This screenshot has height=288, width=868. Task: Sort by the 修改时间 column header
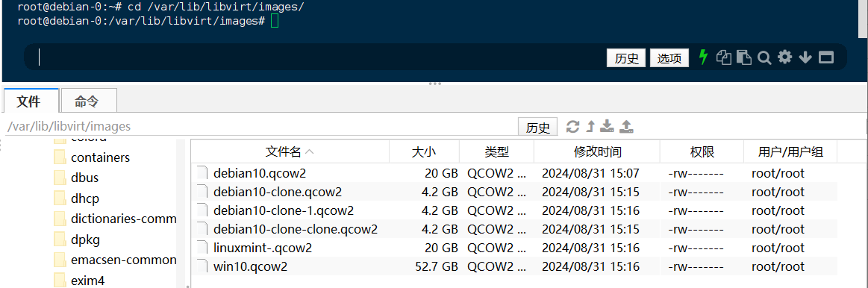[597, 151]
